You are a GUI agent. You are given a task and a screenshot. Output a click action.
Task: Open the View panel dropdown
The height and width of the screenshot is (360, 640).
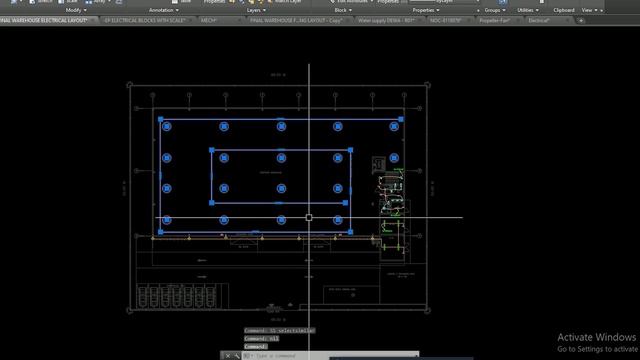589,10
